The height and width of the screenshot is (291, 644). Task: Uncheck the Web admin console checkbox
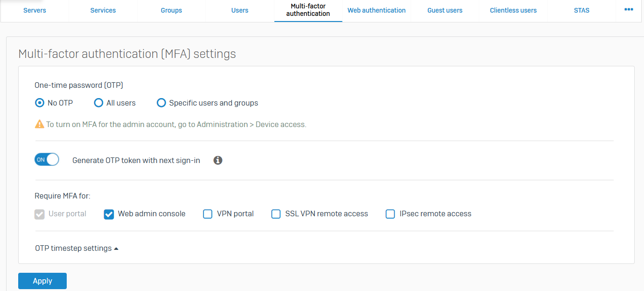pyautogui.click(x=109, y=214)
